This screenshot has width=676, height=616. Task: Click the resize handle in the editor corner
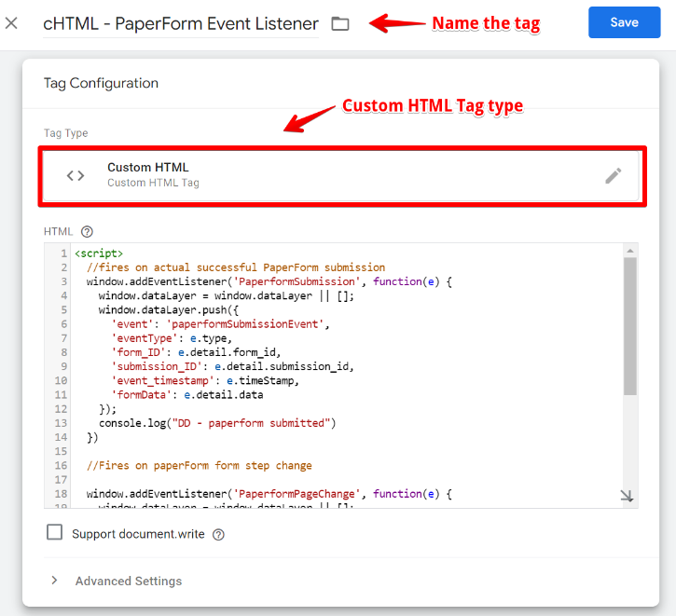click(x=627, y=497)
